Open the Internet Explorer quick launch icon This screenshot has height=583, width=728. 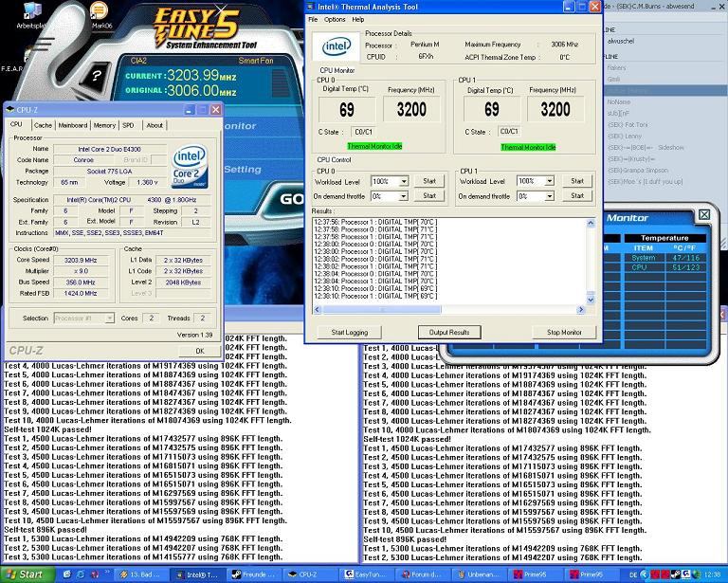click(x=80, y=574)
